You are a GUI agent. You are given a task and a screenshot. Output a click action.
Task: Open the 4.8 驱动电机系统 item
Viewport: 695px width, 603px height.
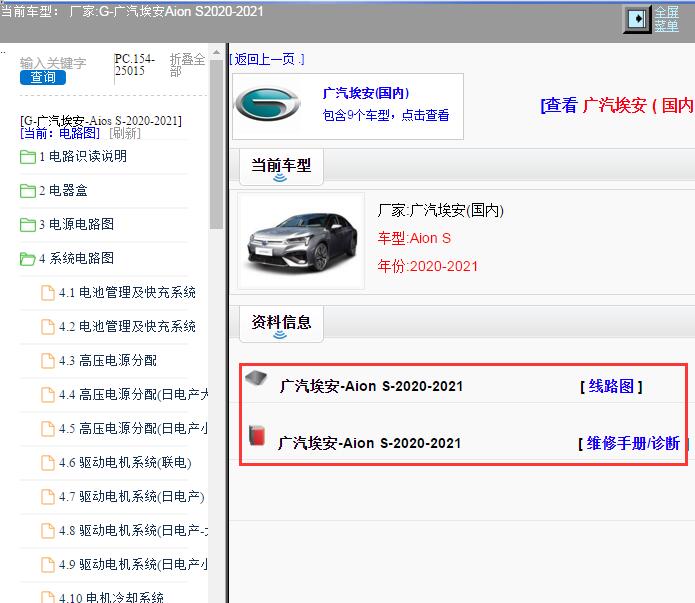tap(133, 531)
